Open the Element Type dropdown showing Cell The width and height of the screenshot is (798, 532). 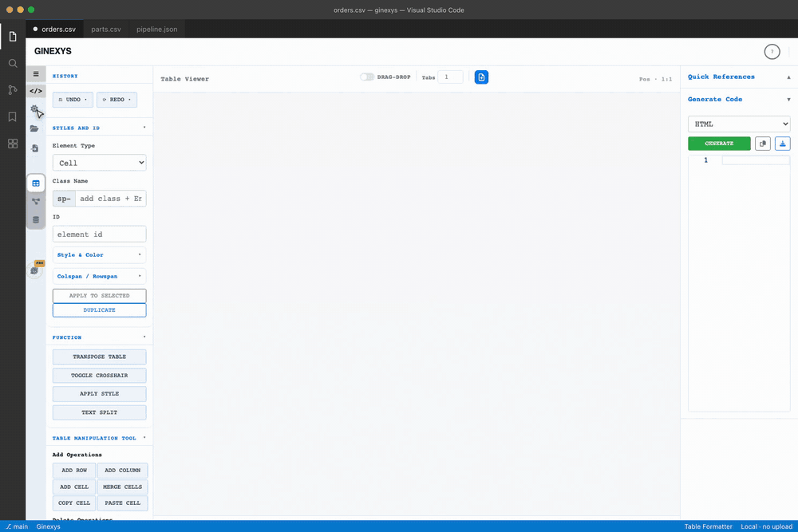point(99,163)
